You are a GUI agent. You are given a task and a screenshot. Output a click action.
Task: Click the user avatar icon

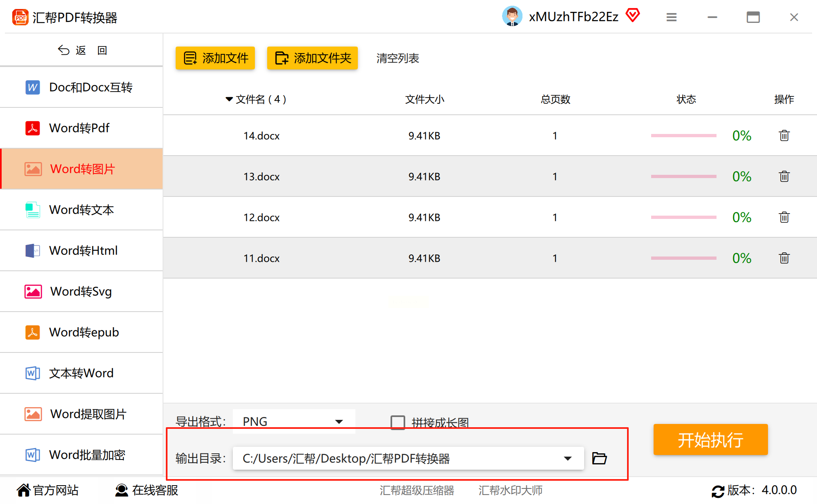coord(512,16)
